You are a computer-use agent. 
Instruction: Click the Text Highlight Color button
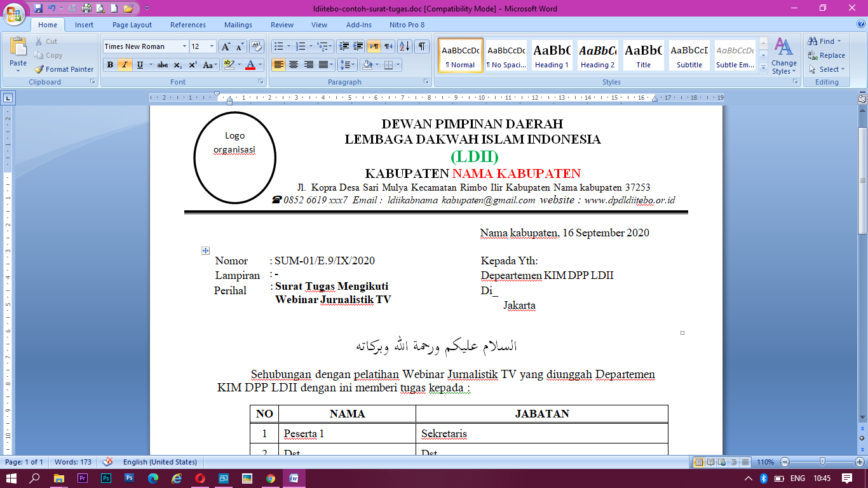coord(229,65)
